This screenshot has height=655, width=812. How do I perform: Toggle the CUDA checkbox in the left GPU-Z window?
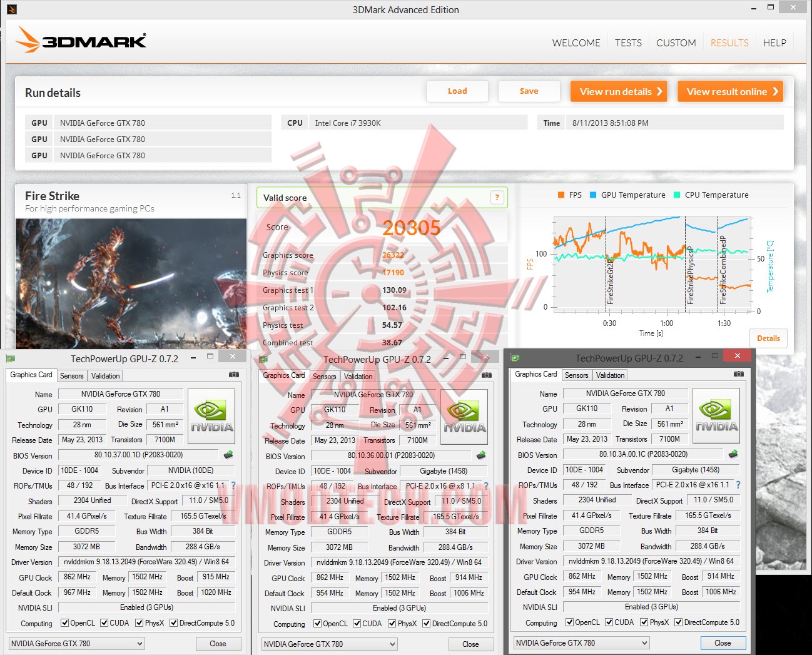104,623
